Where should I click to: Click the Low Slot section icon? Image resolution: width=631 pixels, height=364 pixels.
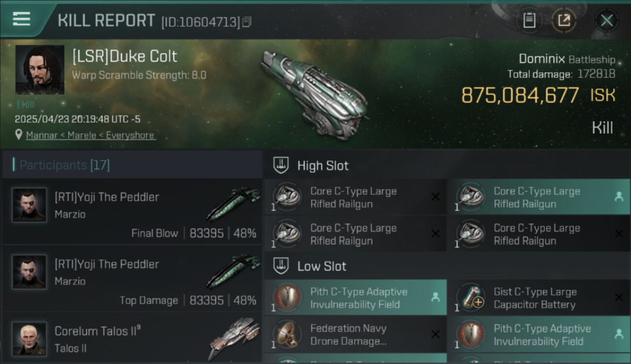point(282,266)
